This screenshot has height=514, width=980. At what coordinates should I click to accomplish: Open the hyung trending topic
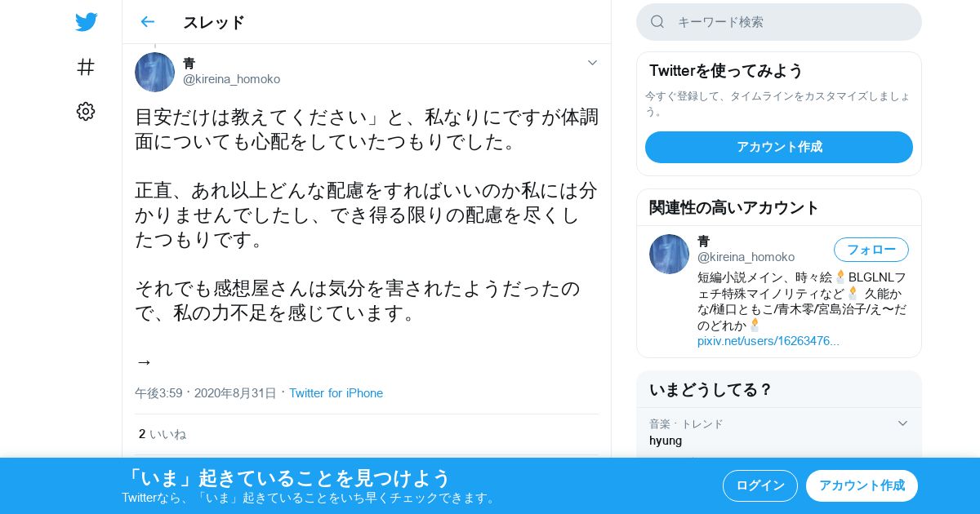click(x=666, y=441)
